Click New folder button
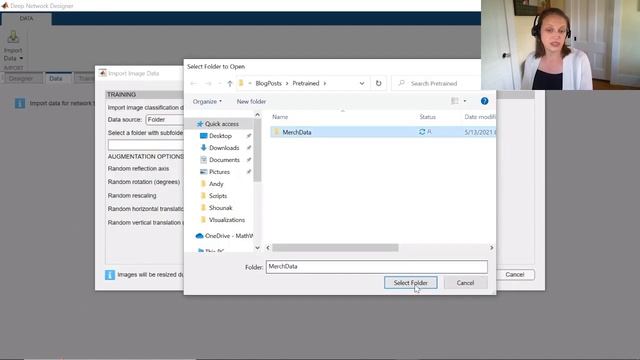 coord(251,102)
